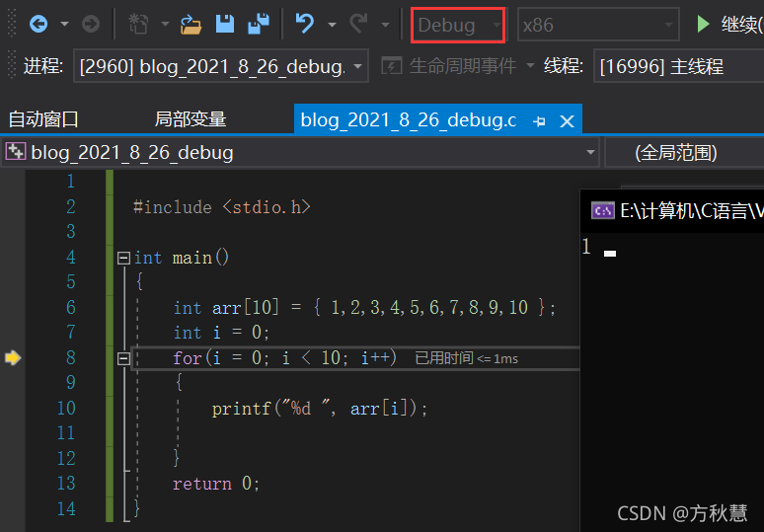Click the console window title E:\计算机\C语言
The width and height of the screenshot is (764, 532).
(692, 211)
